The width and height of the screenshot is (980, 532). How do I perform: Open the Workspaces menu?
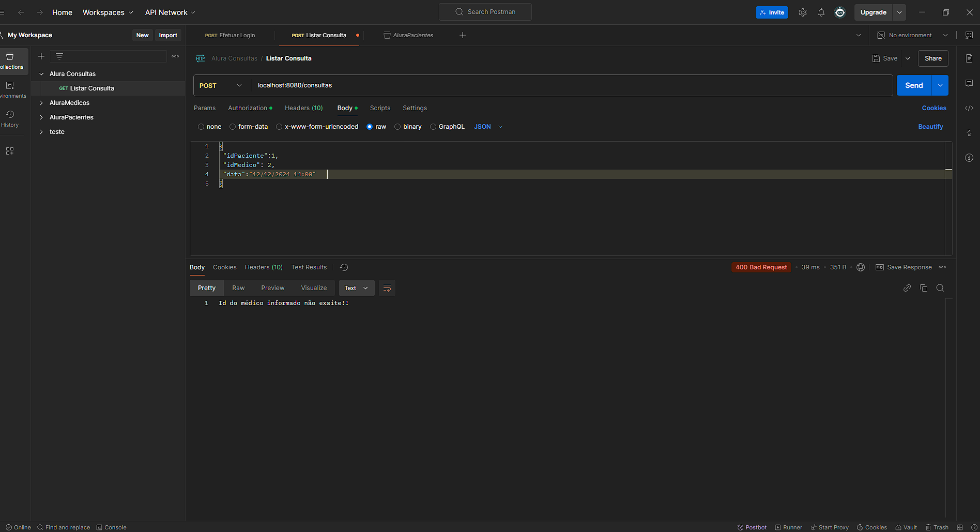108,12
